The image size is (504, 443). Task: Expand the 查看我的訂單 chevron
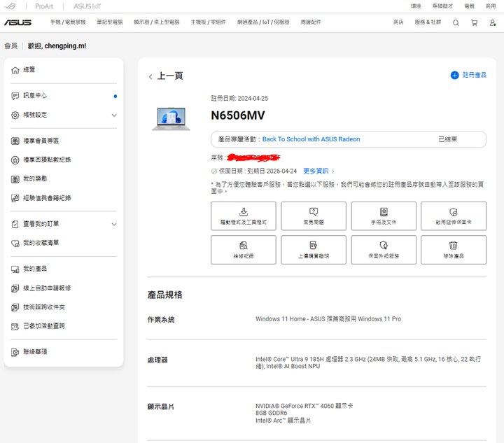114,224
